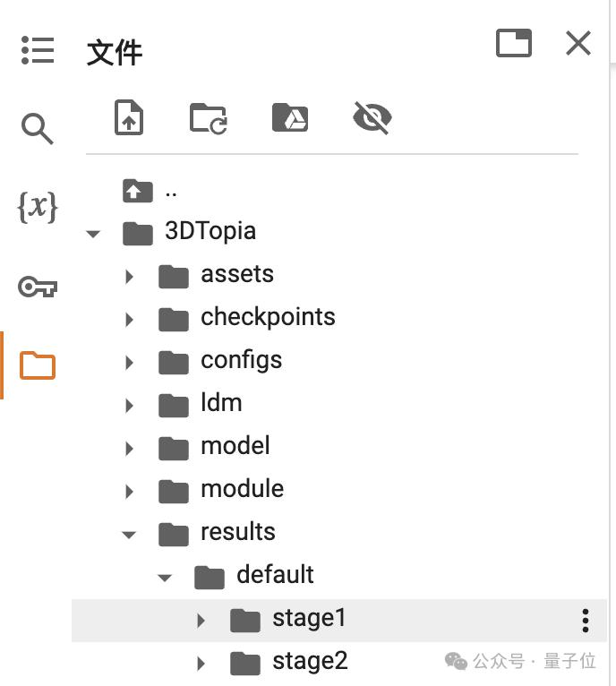616x686 pixels.
Task: Click the orange Files folder sidebar icon
Action: pos(38,365)
